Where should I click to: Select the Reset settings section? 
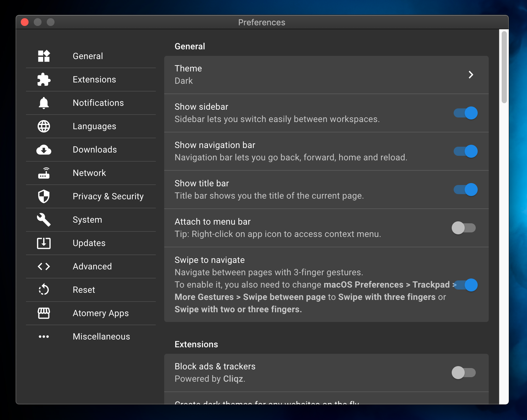tap(83, 290)
